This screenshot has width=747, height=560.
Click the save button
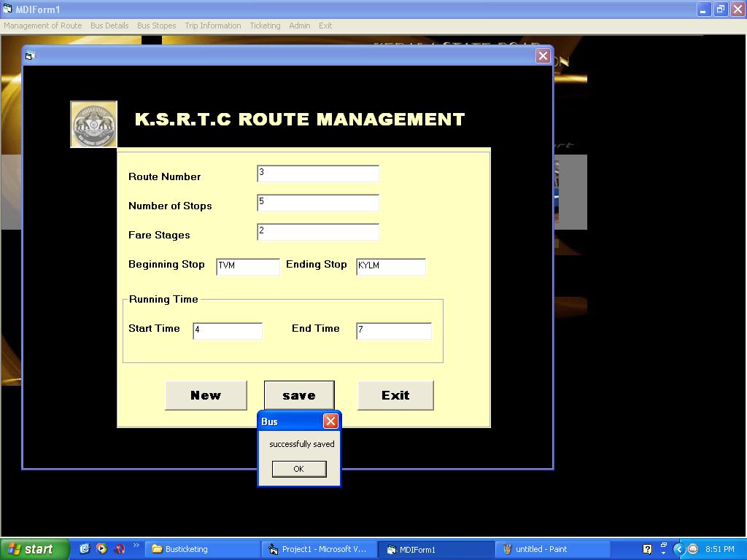point(299,395)
